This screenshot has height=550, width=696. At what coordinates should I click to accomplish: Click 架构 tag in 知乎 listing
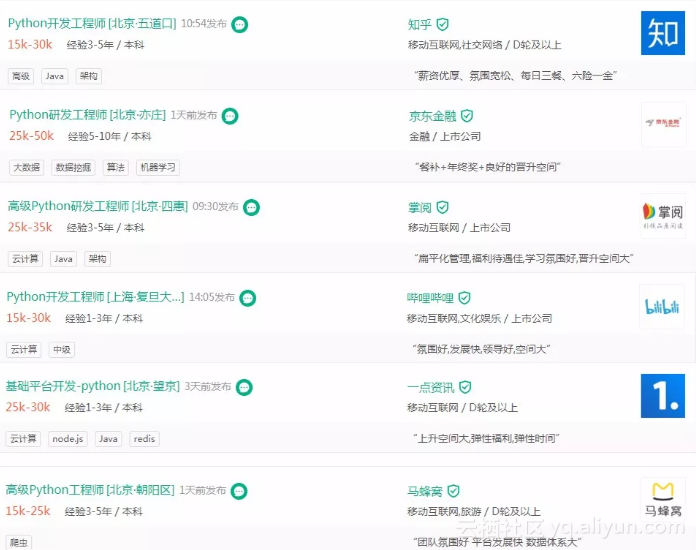(88, 76)
